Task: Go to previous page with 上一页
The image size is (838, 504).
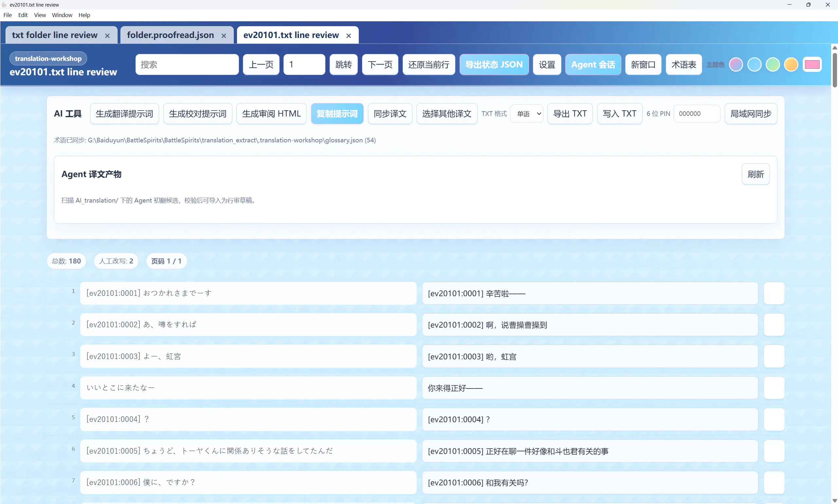Action: coord(261,64)
